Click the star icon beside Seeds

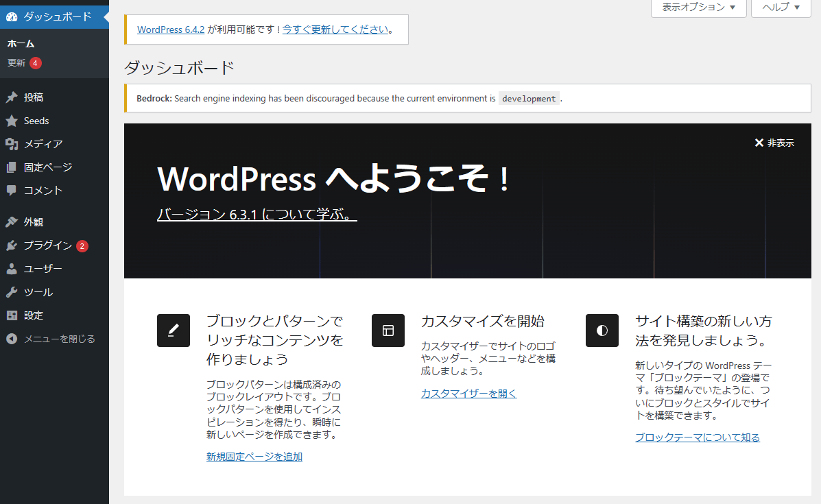pyautogui.click(x=12, y=121)
